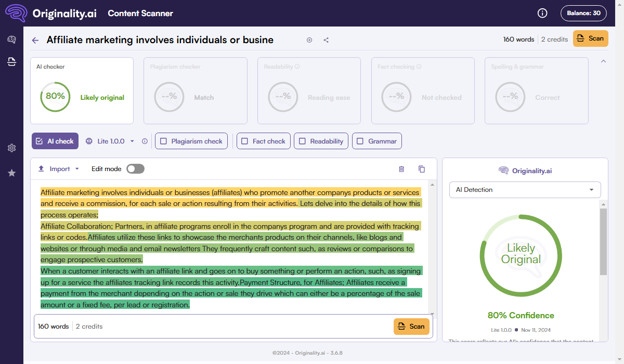The image size is (624, 364).
Task: Open the Import dropdown menu
Action: 59,169
